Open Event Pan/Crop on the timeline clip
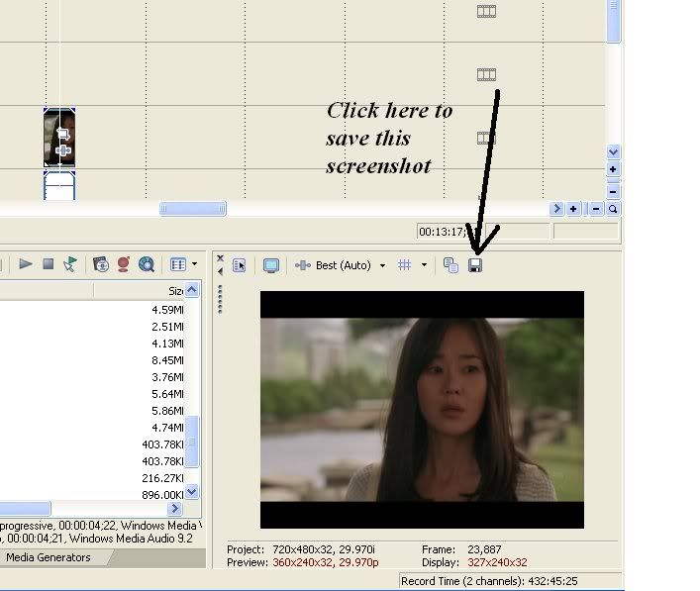700x591 pixels. click(x=63, y=134)
